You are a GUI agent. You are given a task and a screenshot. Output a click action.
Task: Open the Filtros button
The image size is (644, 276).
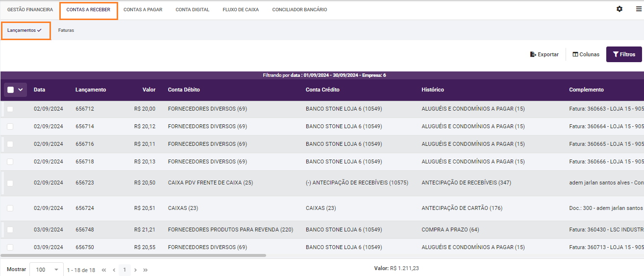pos(624,54)
